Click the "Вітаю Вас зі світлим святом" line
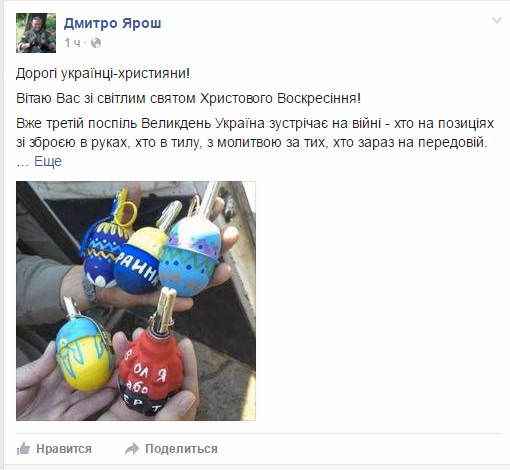This screenshot has width=510, height=470. click(x=188, y=98)
